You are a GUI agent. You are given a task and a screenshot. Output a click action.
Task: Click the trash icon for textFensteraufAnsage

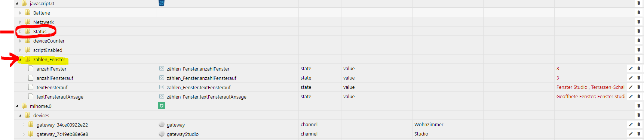point(638,96)
